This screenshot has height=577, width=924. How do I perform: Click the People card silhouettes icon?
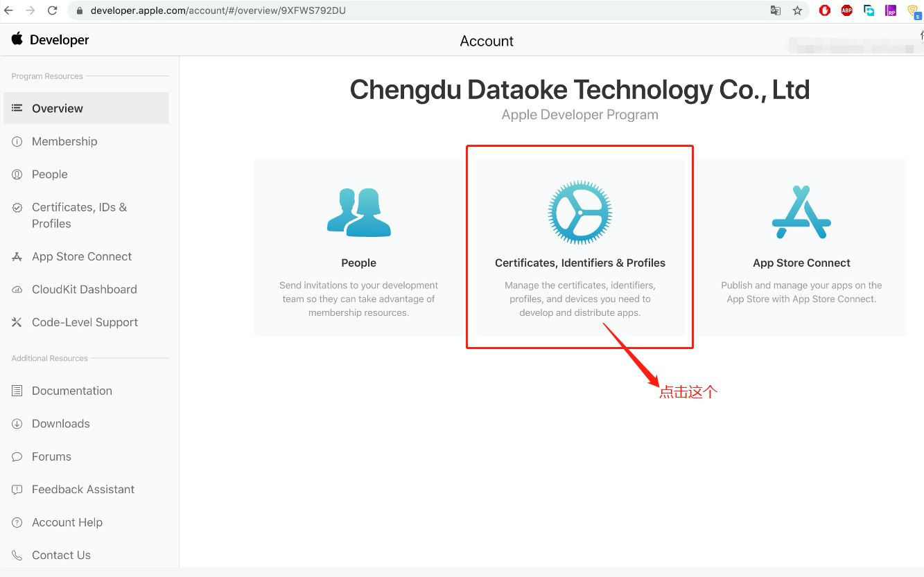click(359, 212)
